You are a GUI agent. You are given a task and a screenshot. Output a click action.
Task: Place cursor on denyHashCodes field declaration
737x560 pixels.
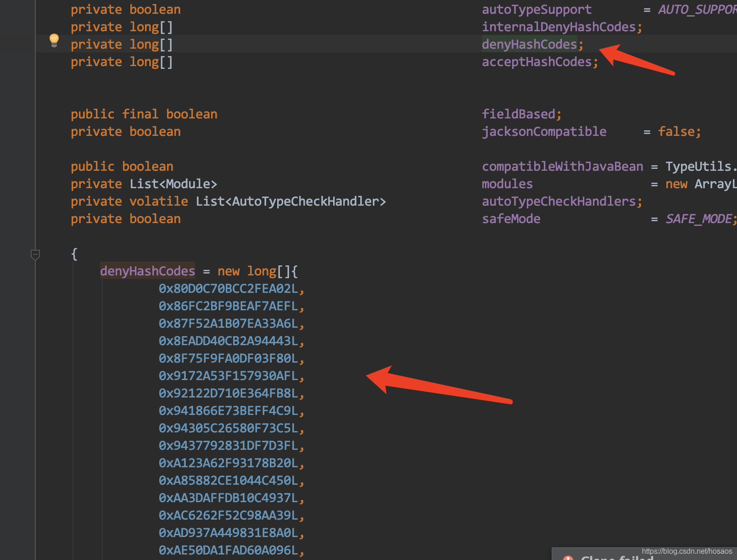tap(529, 45)
